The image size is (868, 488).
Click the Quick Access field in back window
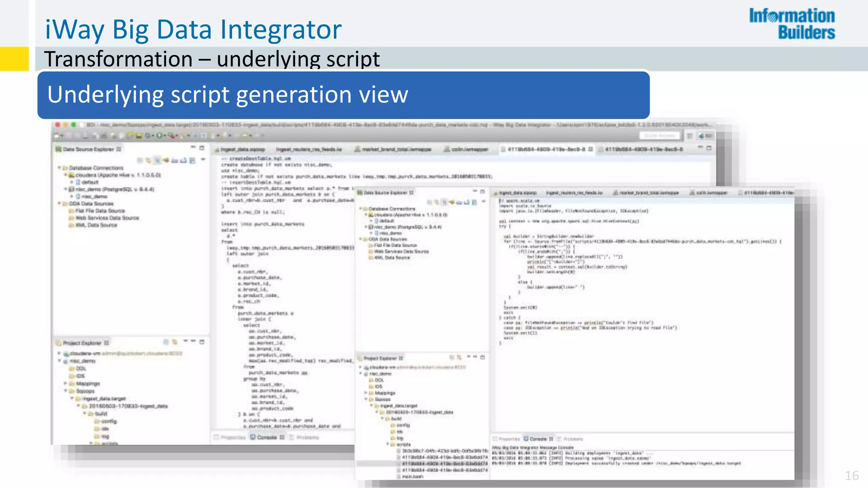click(x=659, y=136)
